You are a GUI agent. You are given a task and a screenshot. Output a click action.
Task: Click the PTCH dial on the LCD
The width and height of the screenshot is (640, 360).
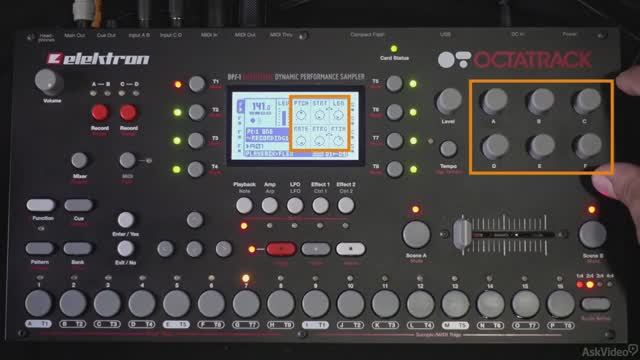(301, 115)
